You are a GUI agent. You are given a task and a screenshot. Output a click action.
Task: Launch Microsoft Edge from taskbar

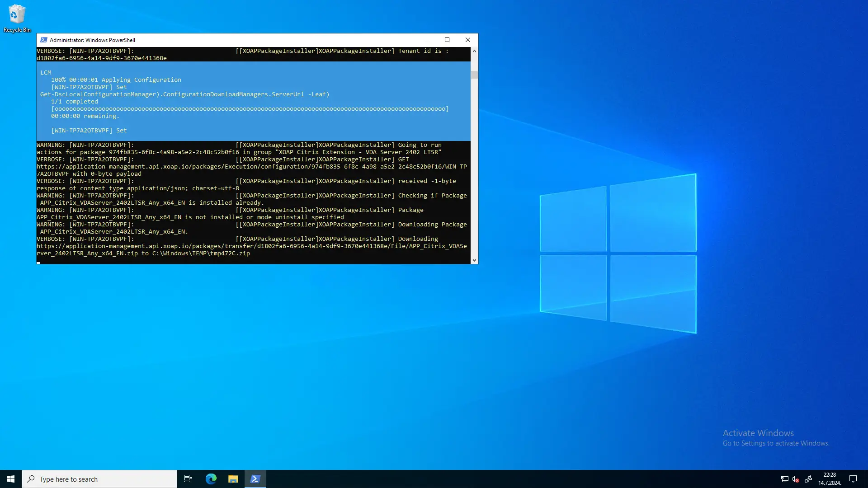tap(211, 479)
